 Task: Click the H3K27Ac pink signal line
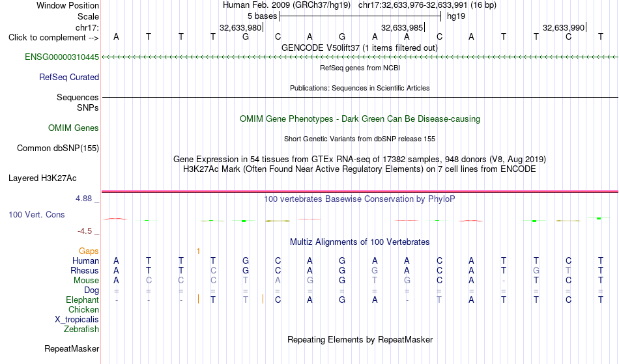tap(360, 191)
